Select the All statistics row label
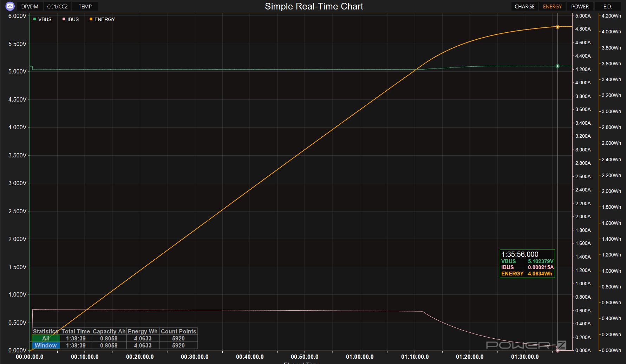 46,338
